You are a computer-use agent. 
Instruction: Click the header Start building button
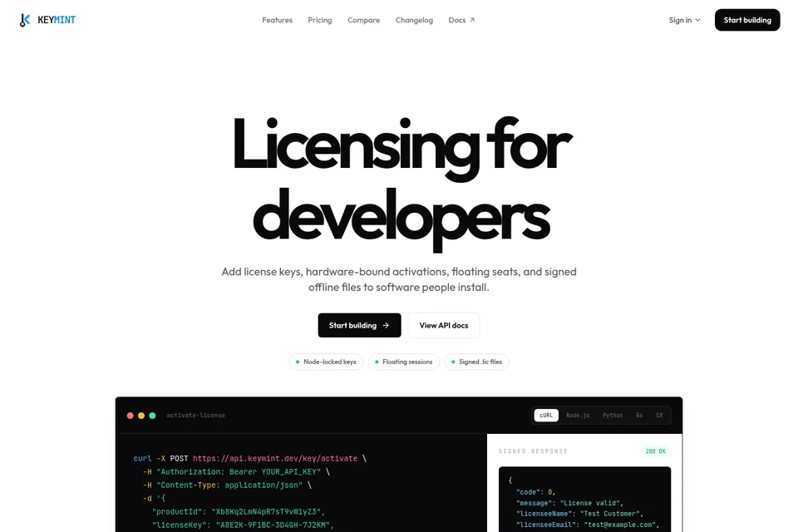tap(747, 20)
